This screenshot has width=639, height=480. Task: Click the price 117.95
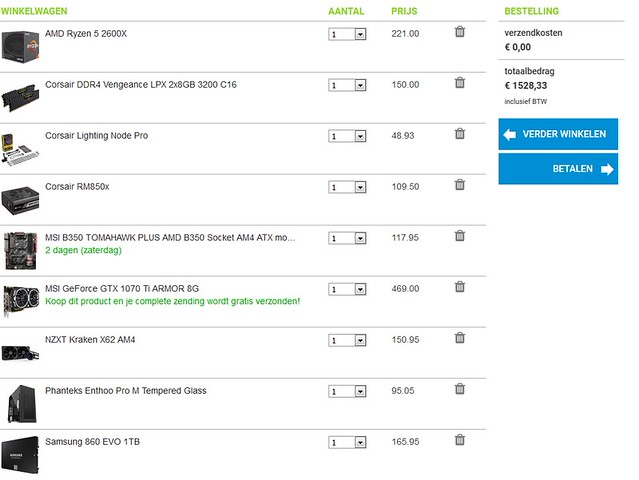[405, 238]
